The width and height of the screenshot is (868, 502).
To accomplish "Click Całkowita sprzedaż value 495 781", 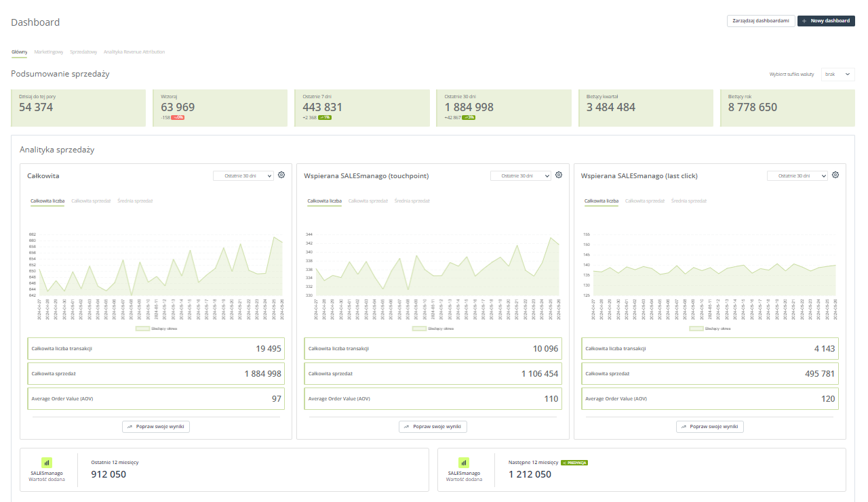I will point(820,374).
